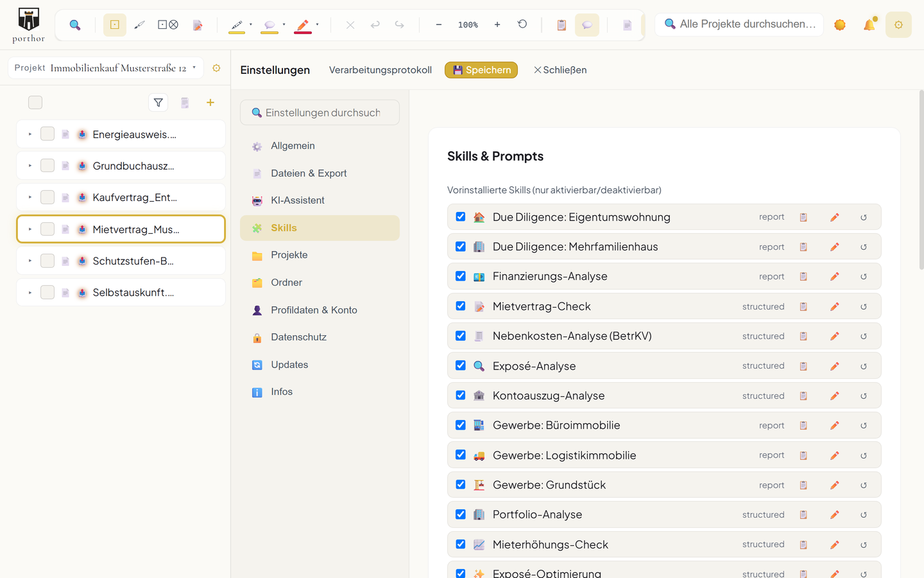Screen dimensions: 924x578
Task: Tick the select-all checkbox above the file list
Action: (x=35, y=103)
